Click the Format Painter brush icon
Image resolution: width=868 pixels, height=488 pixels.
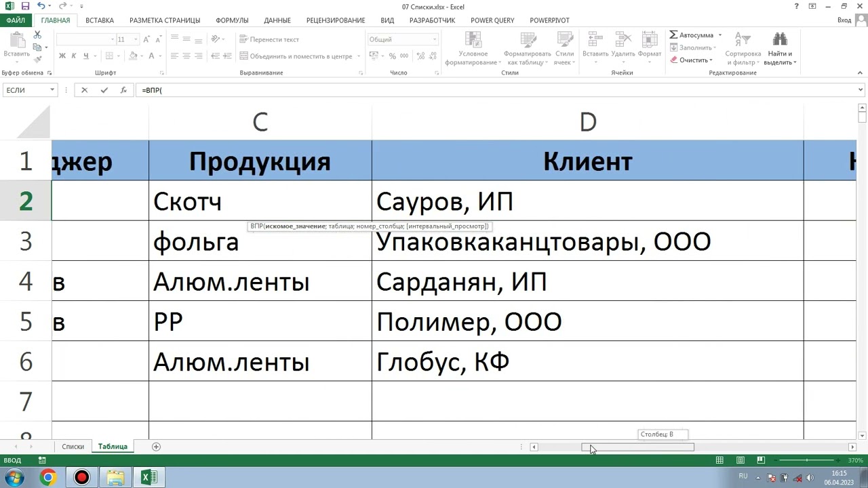[x=37, y=60]
